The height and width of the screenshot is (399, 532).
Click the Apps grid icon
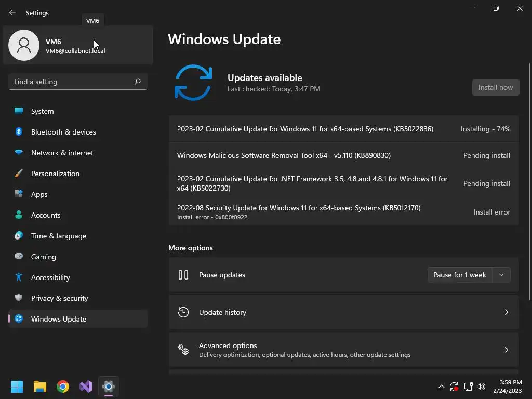point(19,194)
